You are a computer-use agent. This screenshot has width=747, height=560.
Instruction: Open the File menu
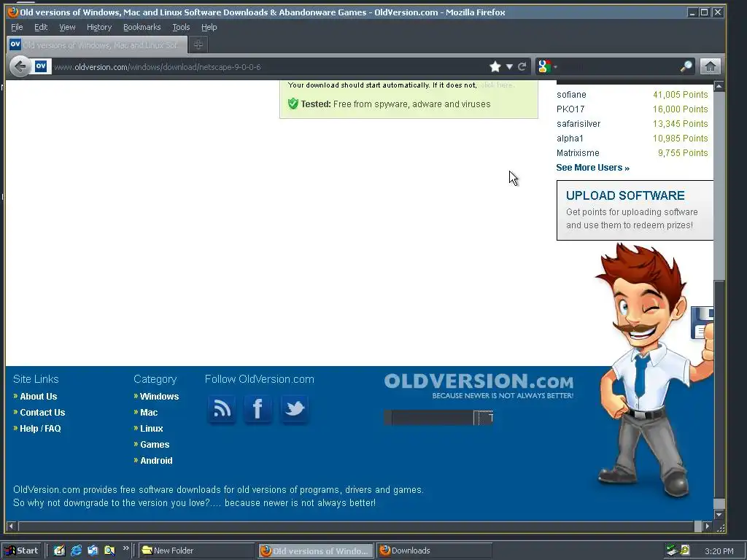(x=17, y=27)
